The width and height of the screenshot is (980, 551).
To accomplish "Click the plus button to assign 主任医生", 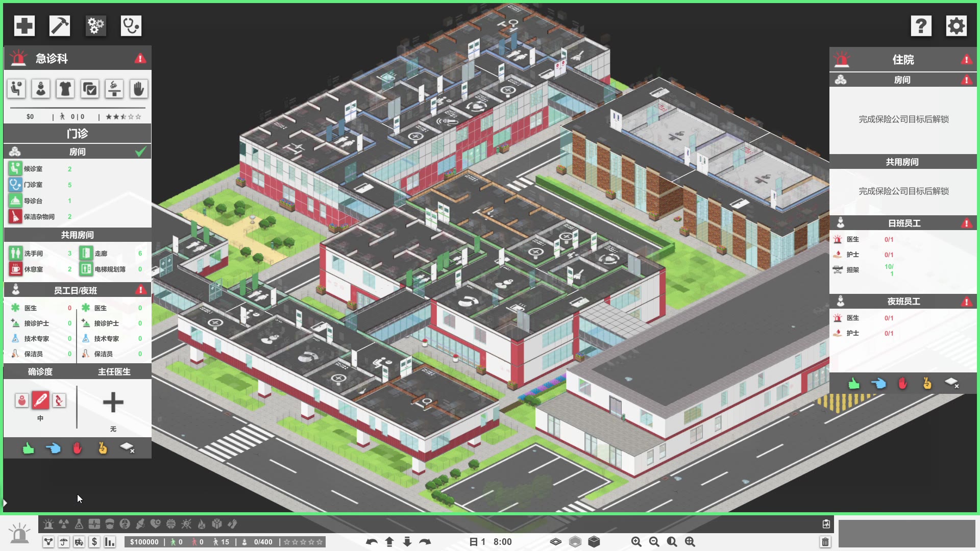I will (113, 403).
